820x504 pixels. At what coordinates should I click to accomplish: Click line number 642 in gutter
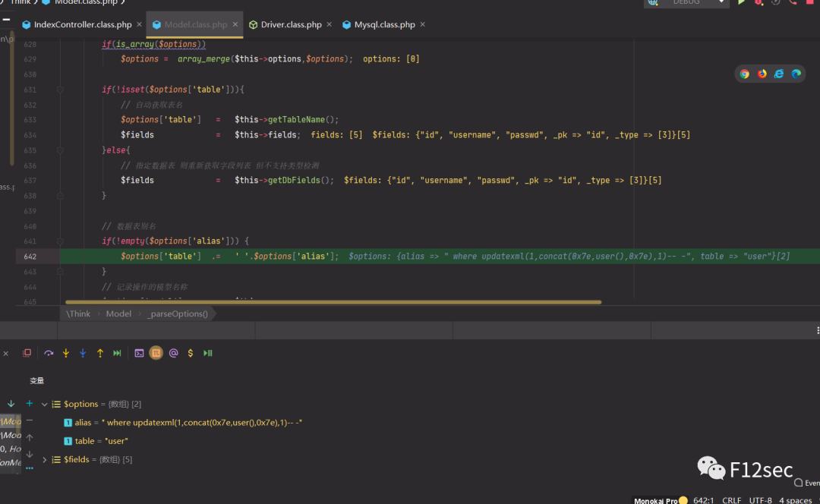[30, 257]
